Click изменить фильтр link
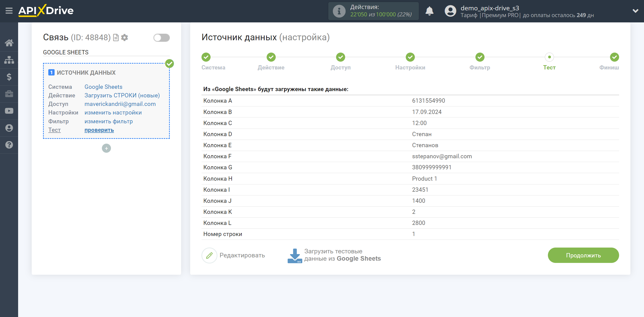The height and width of the screenshot is (317, 644). [x=108, y=121]
